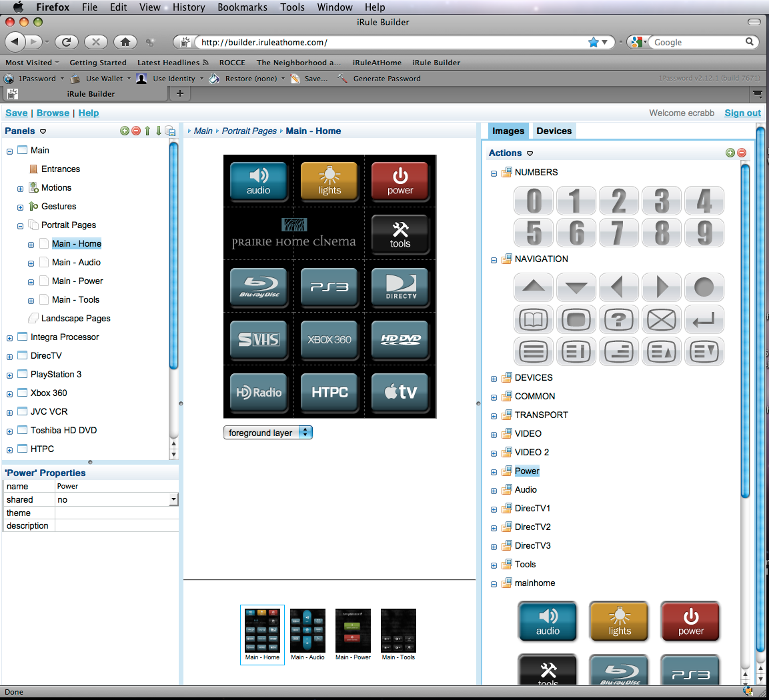Screen dimensions: 769x700
Task: Pick the round circle navigation image
Action: tap(704, 287)
